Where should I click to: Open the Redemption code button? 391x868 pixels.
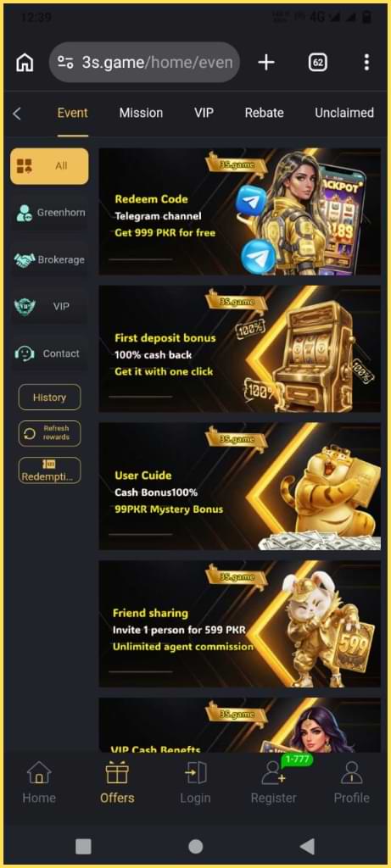coord(49,470)
